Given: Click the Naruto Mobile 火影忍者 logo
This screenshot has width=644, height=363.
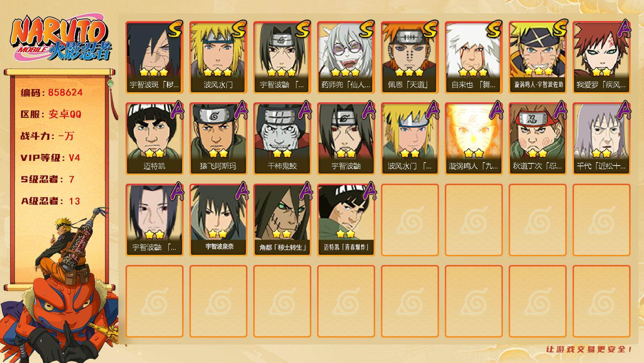Looking at the screenshot, I should pyautogui.click(x=61, y=39).
